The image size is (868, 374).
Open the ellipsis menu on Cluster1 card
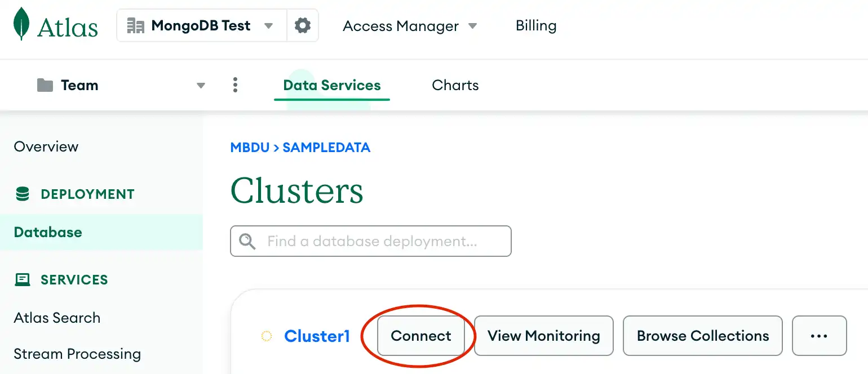click(819, 336)
